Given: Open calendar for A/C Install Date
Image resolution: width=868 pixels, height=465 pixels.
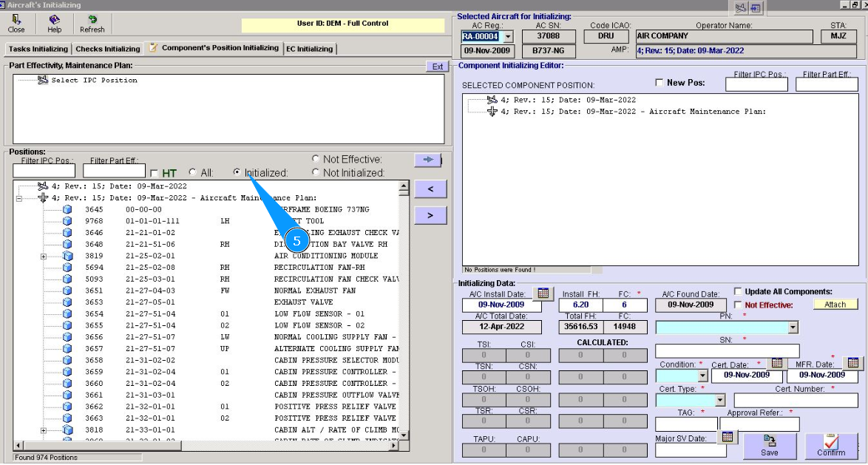Looking at the screenshot, I should (x=543, y=293).
